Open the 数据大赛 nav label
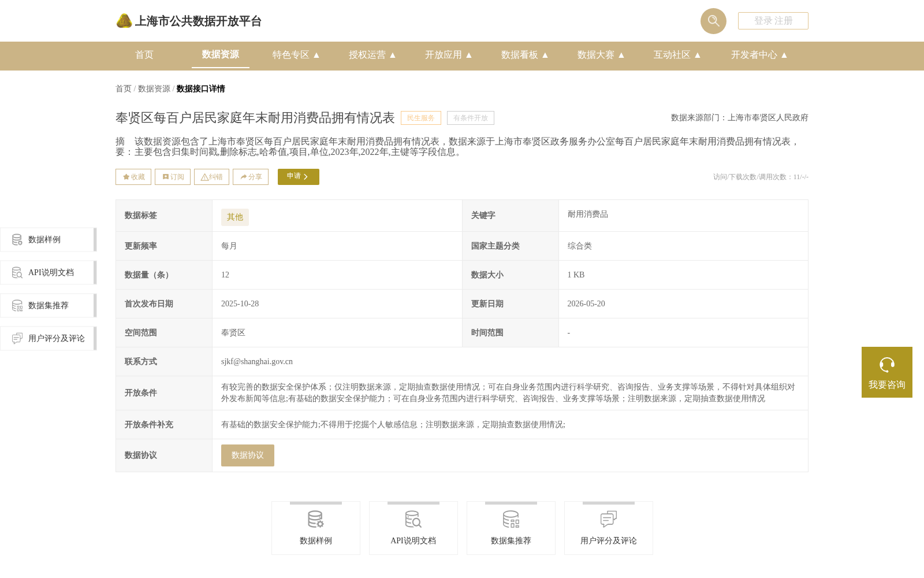 tap(596, 55)
